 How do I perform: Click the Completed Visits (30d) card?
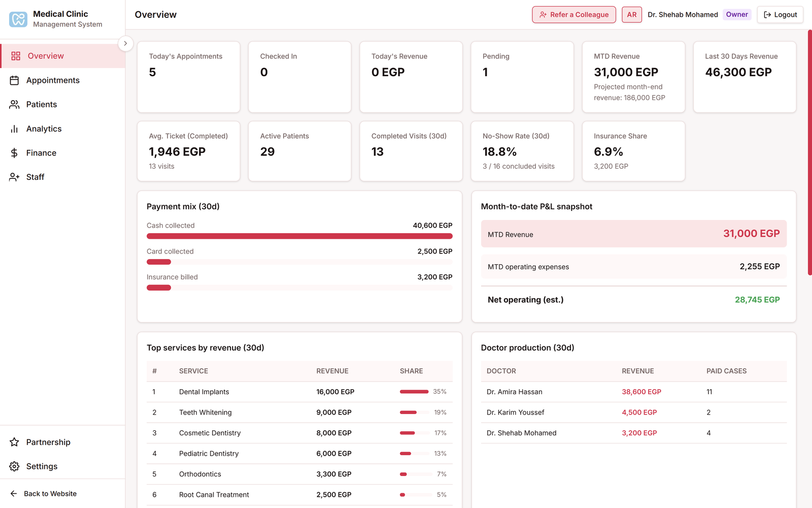411,151
